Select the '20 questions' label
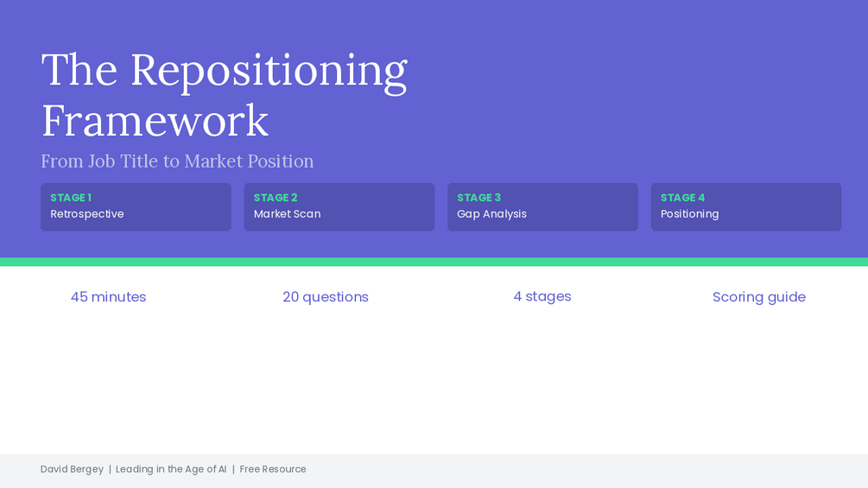Screen dimensions: 868x488 point(326,297)
